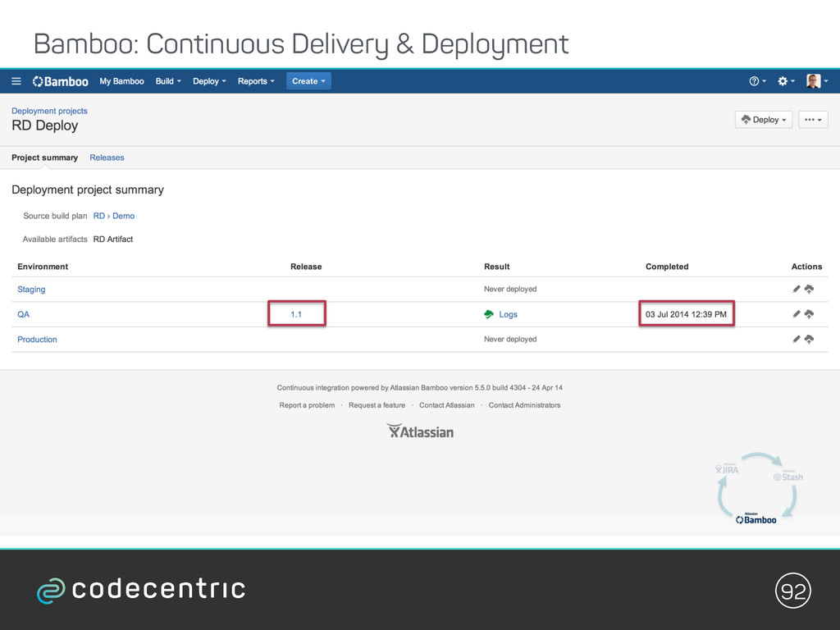Screen dimensions: 840x630
Task: Select the Project summary tab
Action: click(x=44, y=157)
